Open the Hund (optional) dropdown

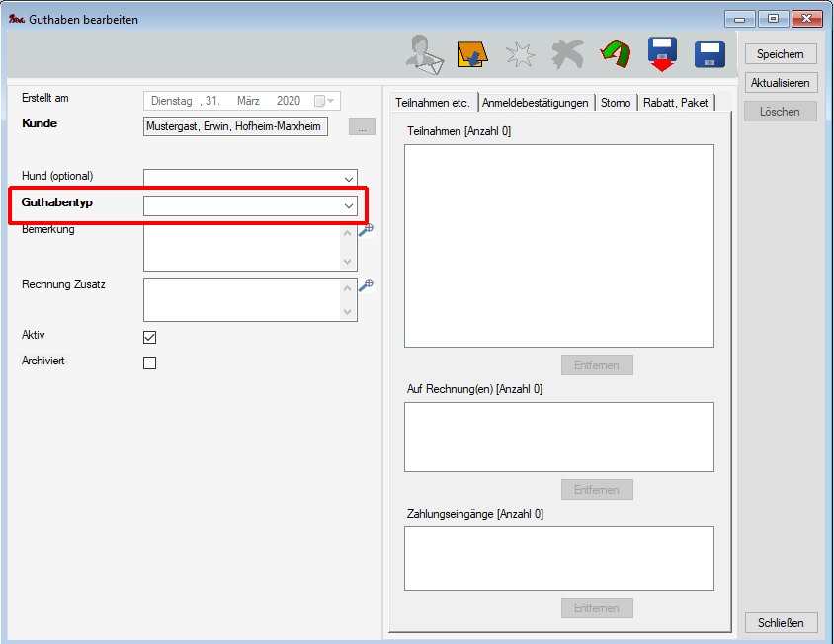(x=348, y=178)
